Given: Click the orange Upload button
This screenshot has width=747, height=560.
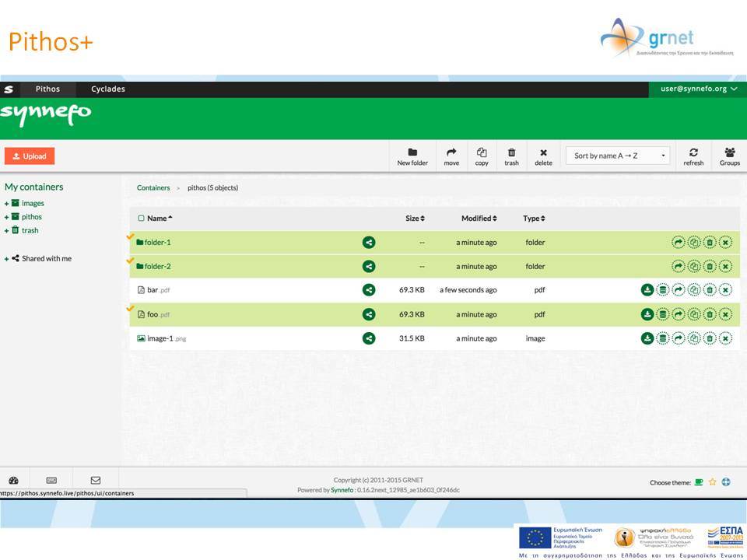Looking at the screenshot, I should click(30, 156).
